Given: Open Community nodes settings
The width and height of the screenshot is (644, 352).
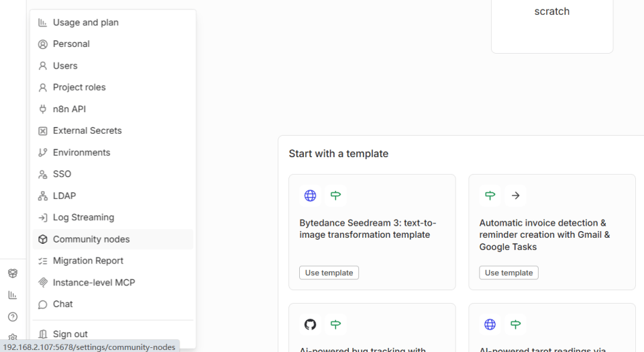Looking at the screenshot, I should (91, 239).
